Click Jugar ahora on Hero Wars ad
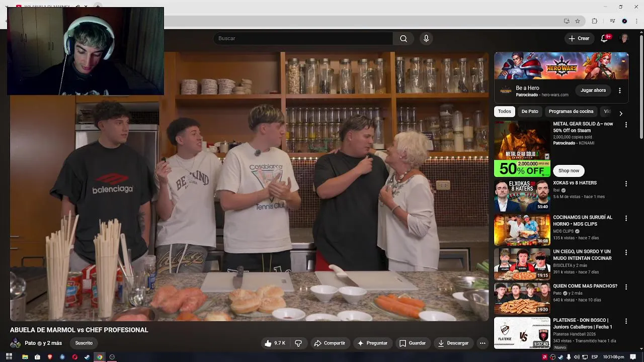 click(x=593, y=90)
